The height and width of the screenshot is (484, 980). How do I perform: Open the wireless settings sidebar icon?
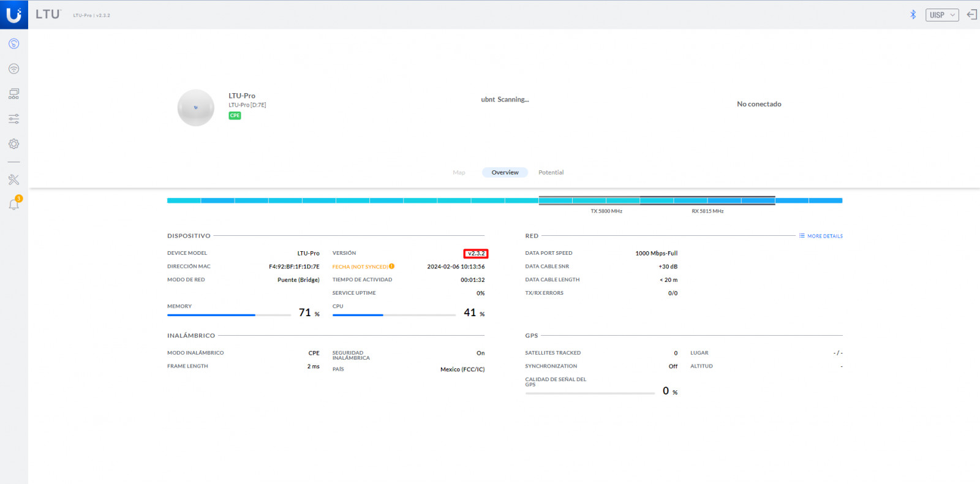13,69
